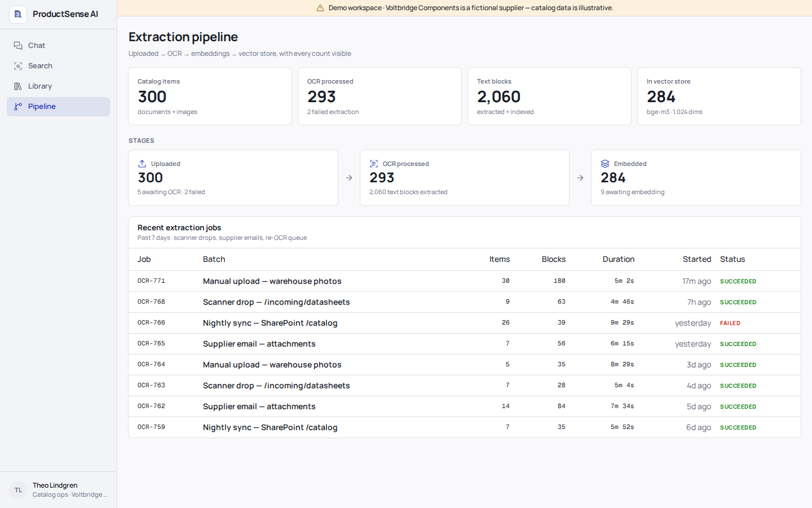This screenshot has width=812, height=508.
Task: Click the Pipeline branch icon in sidebar
Action: 18,107
